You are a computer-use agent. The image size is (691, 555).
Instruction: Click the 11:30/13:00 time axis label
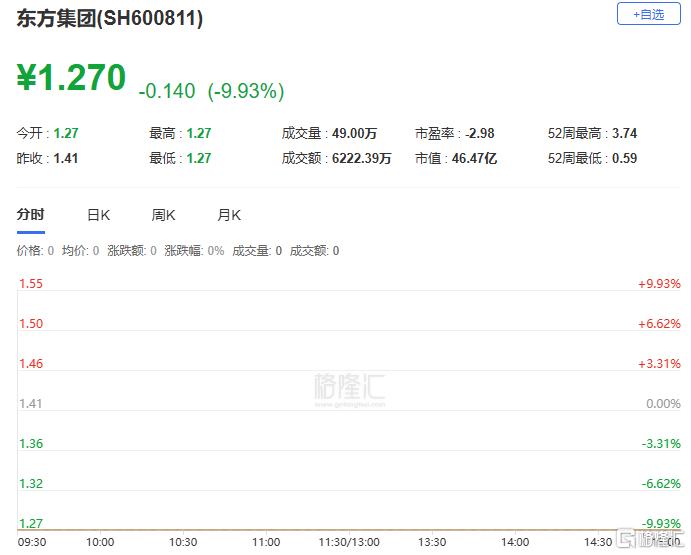349,542
